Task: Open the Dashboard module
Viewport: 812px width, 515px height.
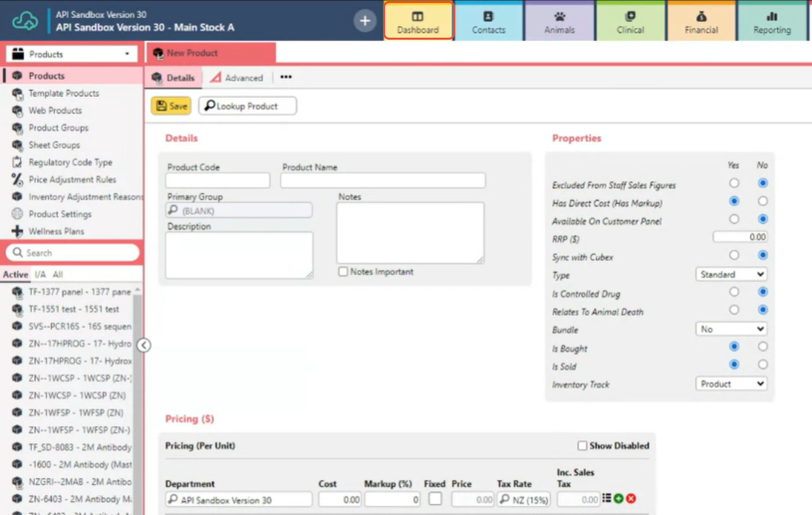Action: pos(418,21)
